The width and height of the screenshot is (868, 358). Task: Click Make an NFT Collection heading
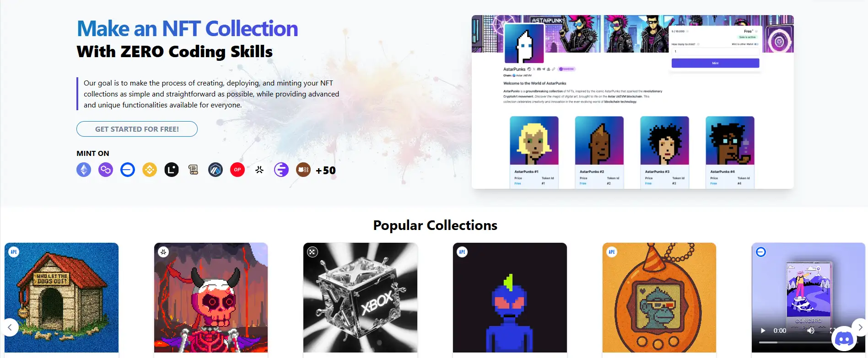coord(187,28)
